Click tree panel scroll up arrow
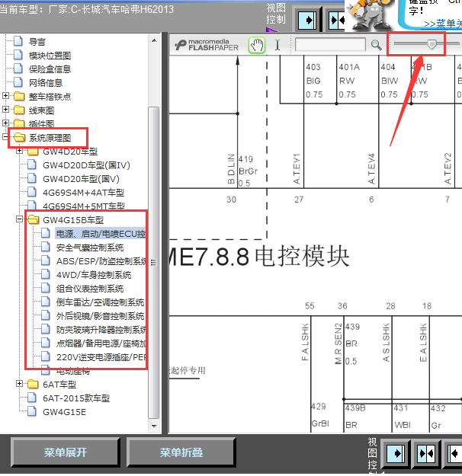The width and height of the screenshot is (462, 476). [x=154, y=40]
